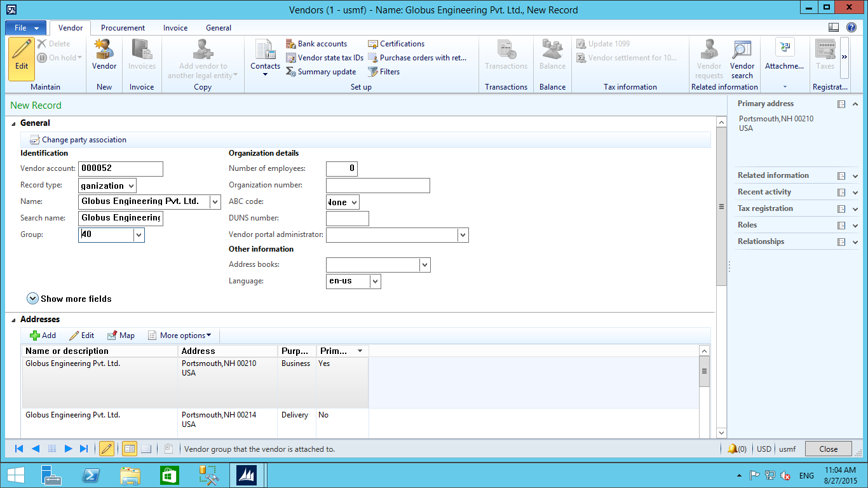Go to the last record

(84, 449)
